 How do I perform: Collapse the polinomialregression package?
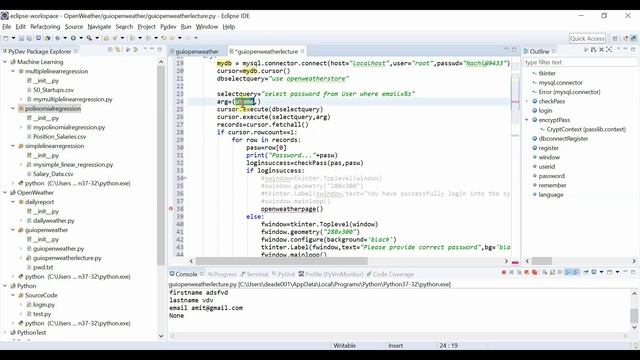pyautogui.click(x=13, y=109)
